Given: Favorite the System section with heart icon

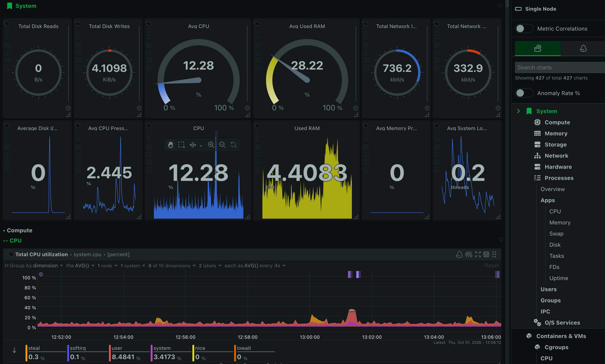Looking at the screenshot, I should point(500,6).
